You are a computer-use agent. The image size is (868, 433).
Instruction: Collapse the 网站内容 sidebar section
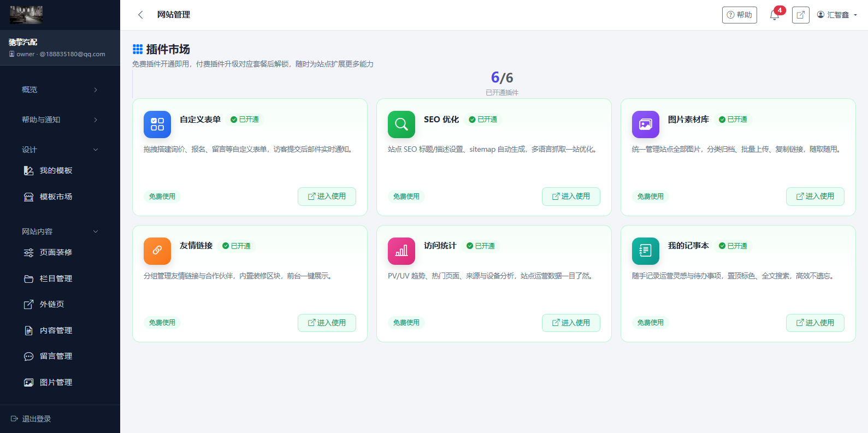(x=60, y=232)
